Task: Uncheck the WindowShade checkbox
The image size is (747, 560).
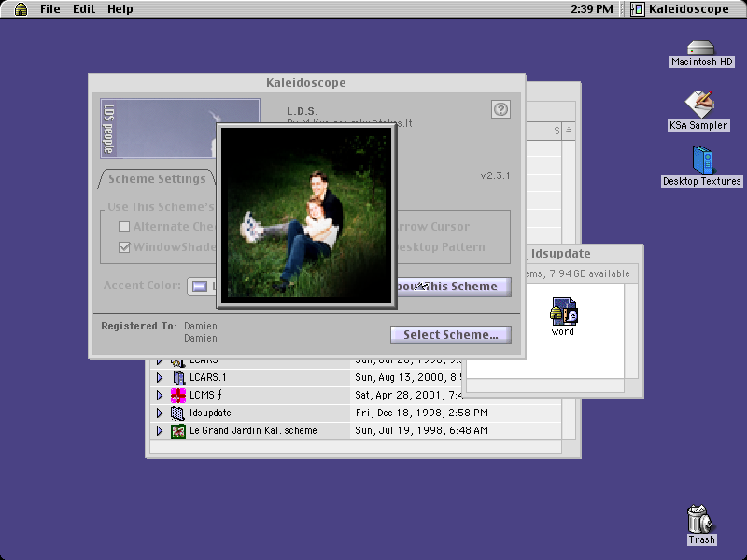Action: [124, 247]
